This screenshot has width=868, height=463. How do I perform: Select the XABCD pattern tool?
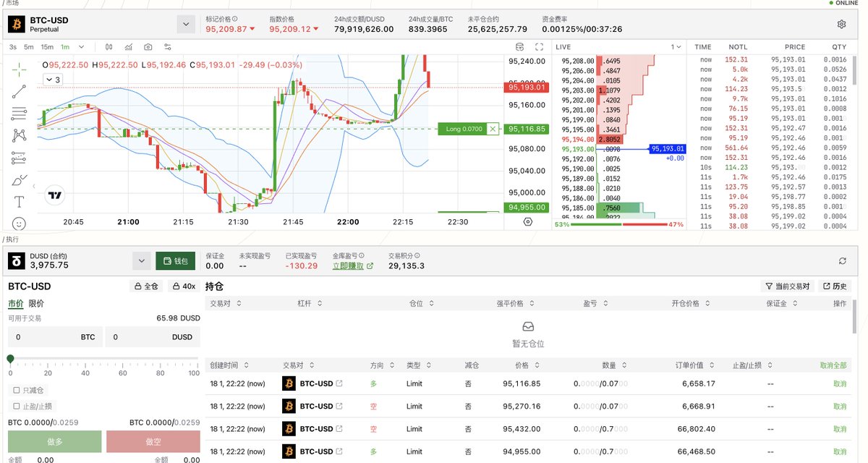pyautogui.click(x=19, y=135)
